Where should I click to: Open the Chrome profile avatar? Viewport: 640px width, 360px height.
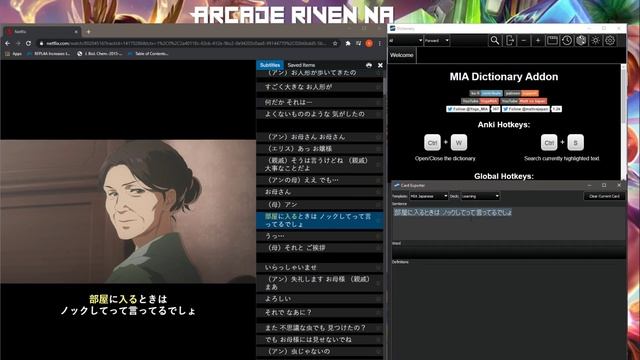pyautogui.click(x=369, y=43)
